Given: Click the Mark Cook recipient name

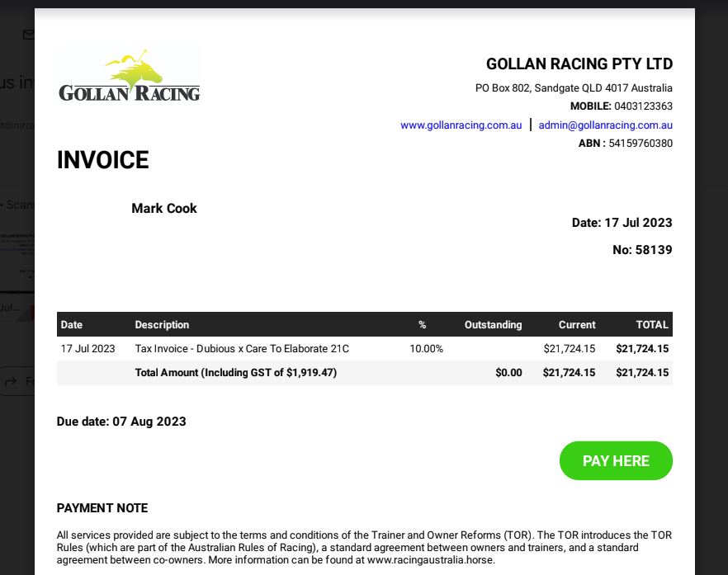Looking at the screenshot, I should [x=164, y=208].
